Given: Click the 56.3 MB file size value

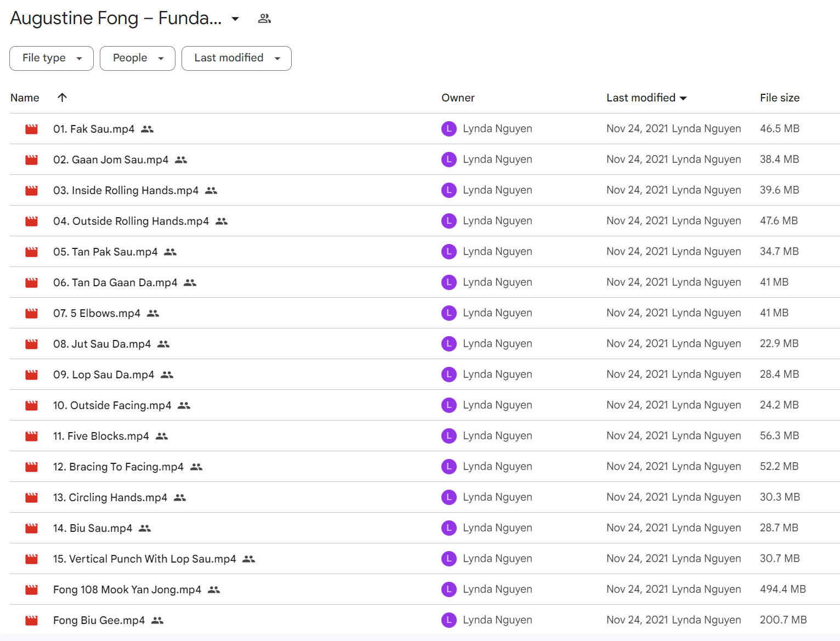Looking at the screenshot, I should (780, 435).
